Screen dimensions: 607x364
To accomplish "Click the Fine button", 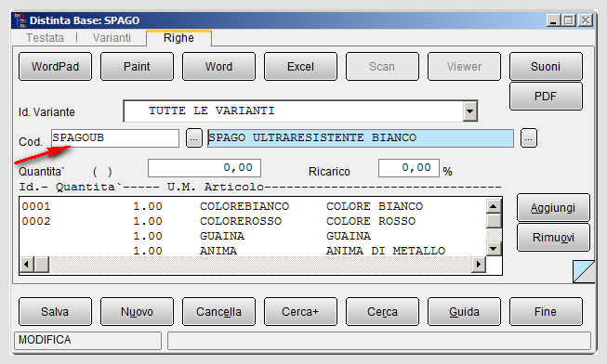I will click(x=546, y=311).
